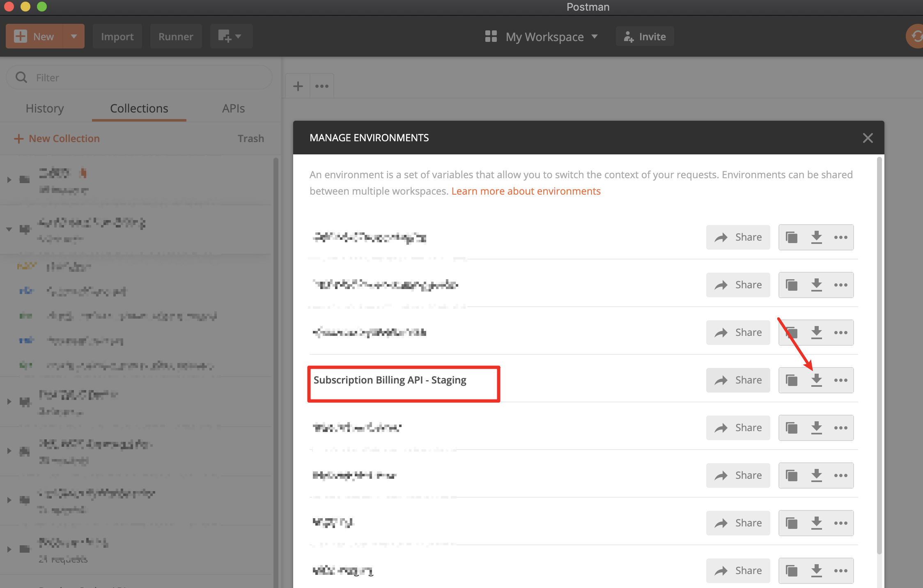The image size is (923, 588).
Task: Expand the collection with 21 requests
Action: tap(9, 549)
